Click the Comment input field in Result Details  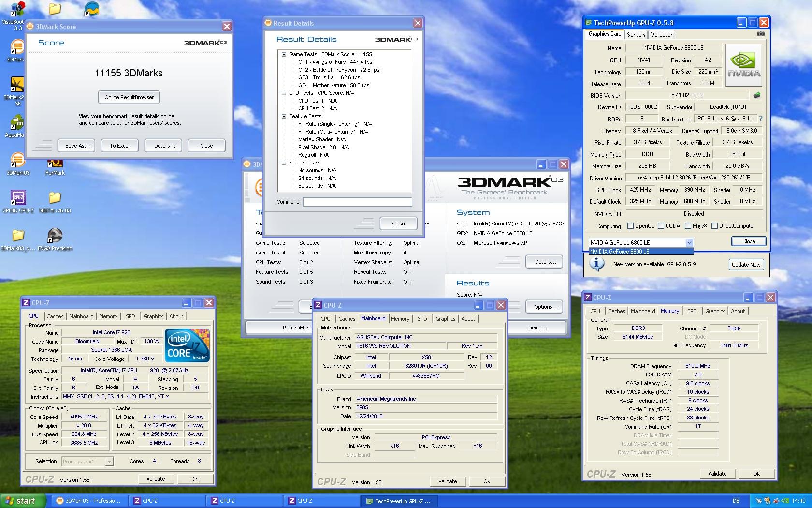click(x=358, y=202)
